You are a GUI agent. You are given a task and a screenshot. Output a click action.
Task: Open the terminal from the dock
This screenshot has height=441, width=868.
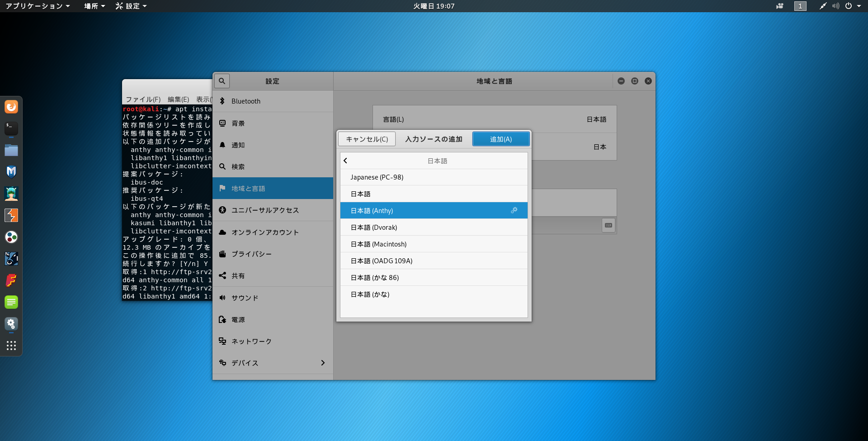coord(11,128)
